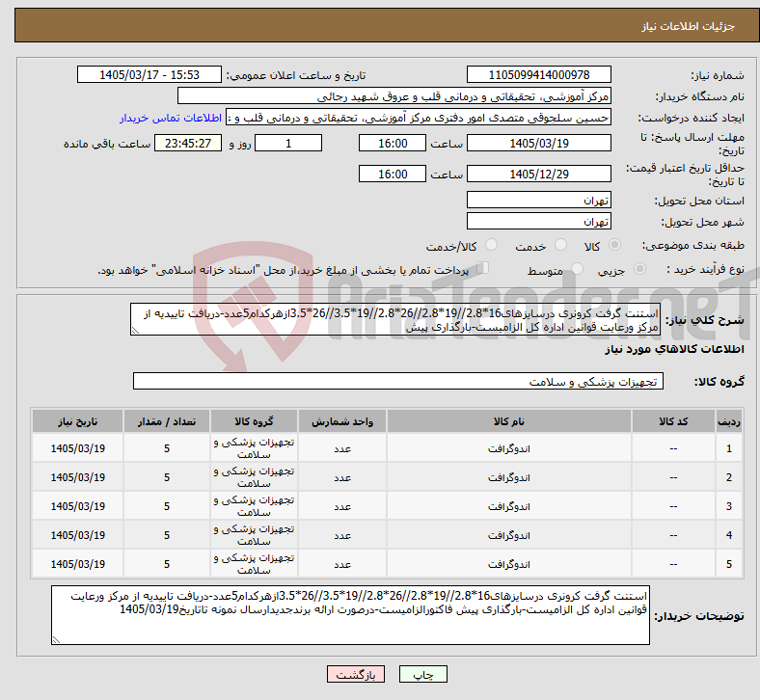Toggle the Islamic treasury payment checkbox
The image size is (760, 700).
(x=482, y=268)
